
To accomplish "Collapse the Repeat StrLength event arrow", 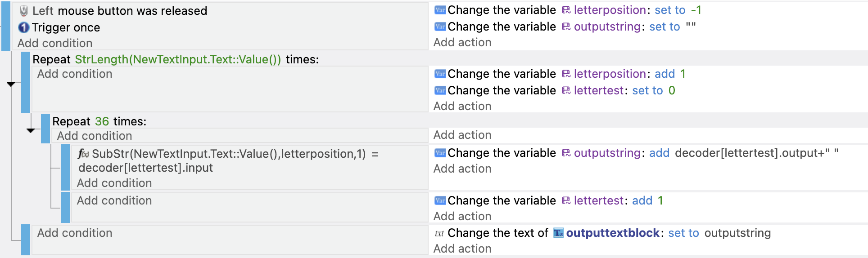I will [x=11, y=84].
